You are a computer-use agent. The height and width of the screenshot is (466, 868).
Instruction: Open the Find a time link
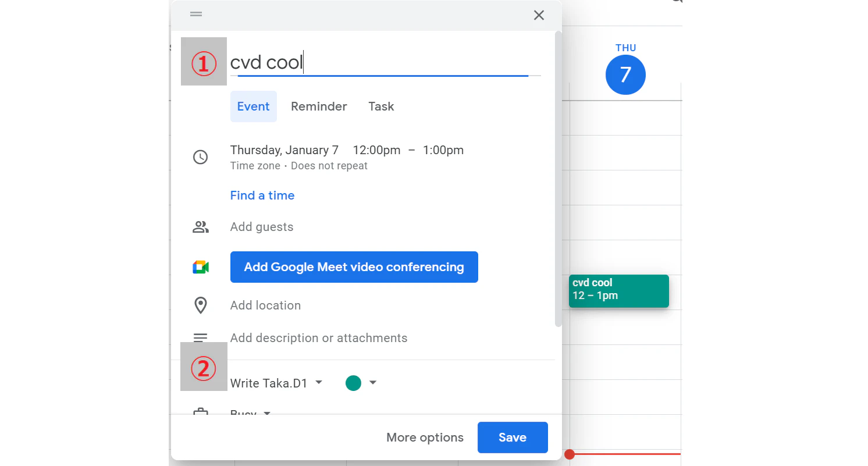click(x=262, y=195)
